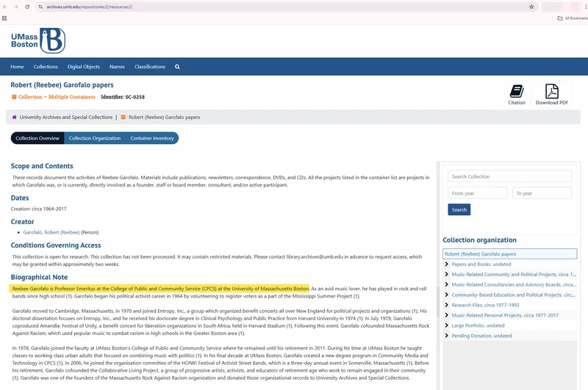Expand Papers and Books, undated
Screen dimensions: 588x390
coord(446,264)
